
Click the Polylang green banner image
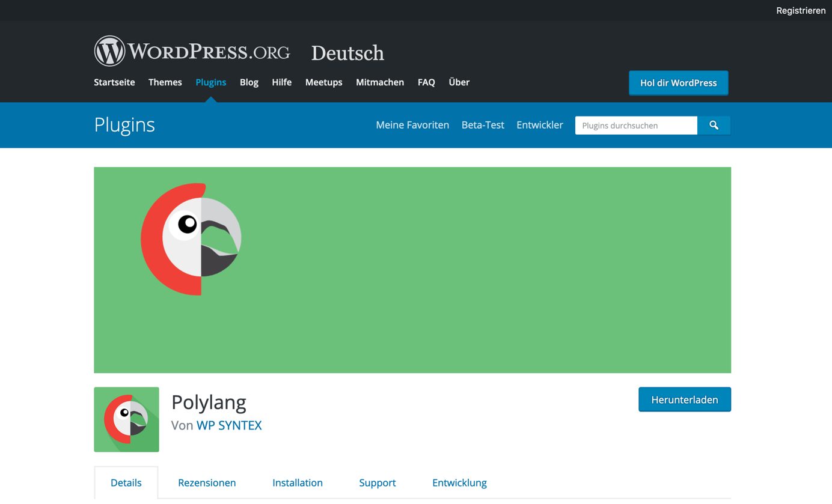coord(412,270)
